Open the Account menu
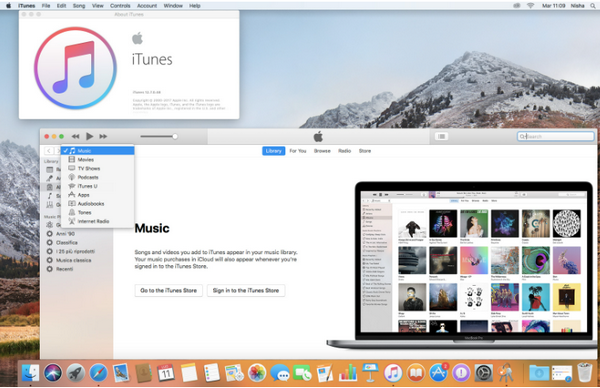Screen dimensions: 600x388 click(147, 6)
